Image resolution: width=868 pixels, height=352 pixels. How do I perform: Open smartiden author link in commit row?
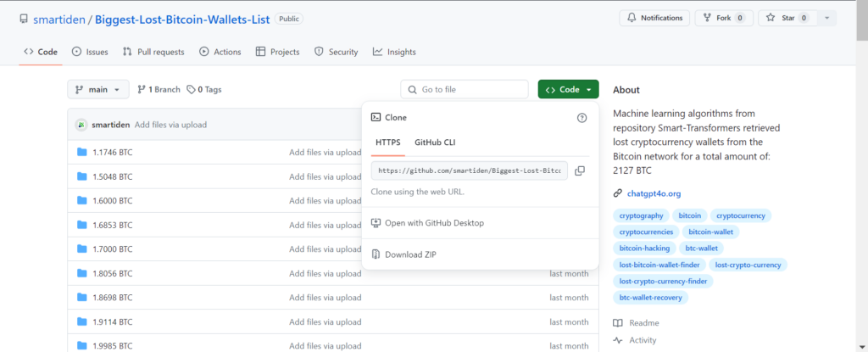(111, 125)
